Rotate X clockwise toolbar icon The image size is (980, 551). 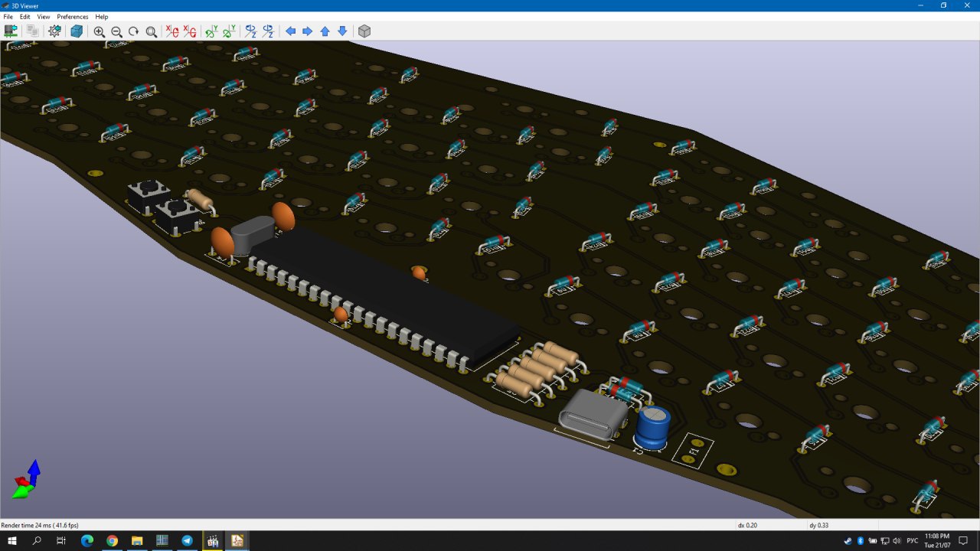(173, 31)
